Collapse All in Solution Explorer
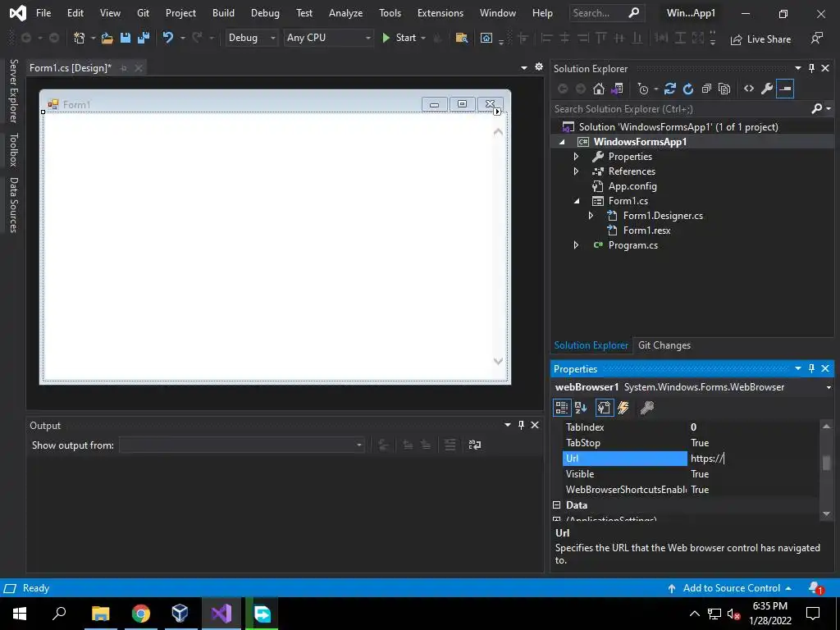The image size is (840, 630). 706,89
